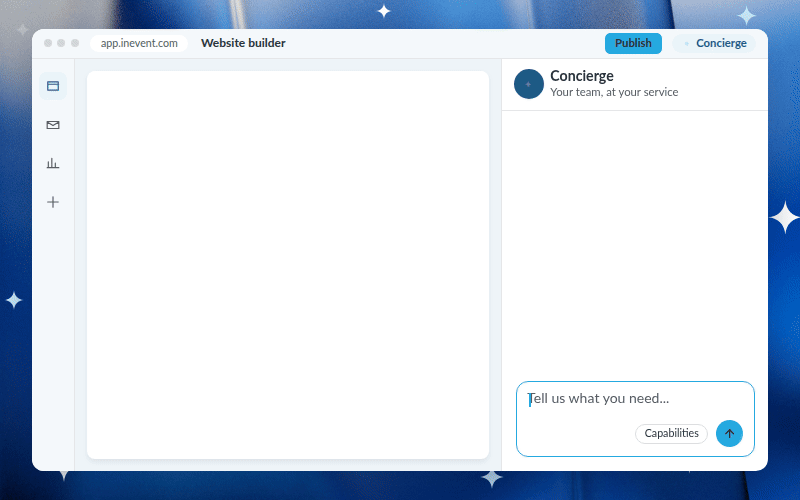Click the first gray window control dot

(x=48, y=43)
